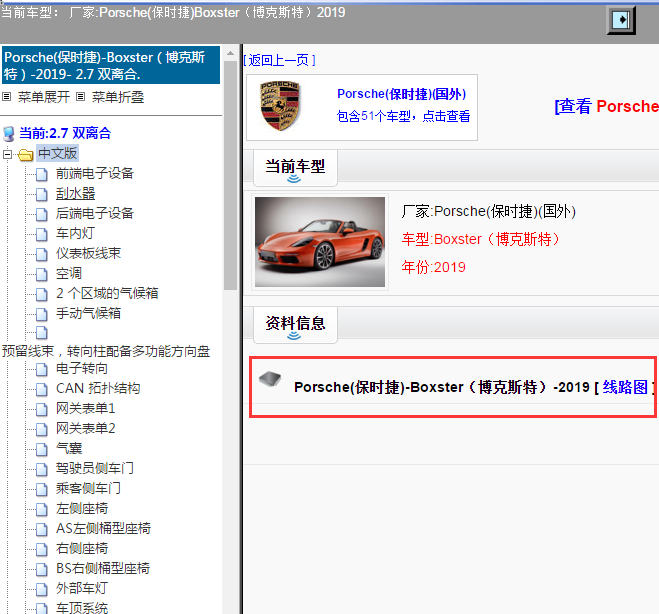Open 车内灯 in the tree
659x614 pixels.
click(75, 233)
